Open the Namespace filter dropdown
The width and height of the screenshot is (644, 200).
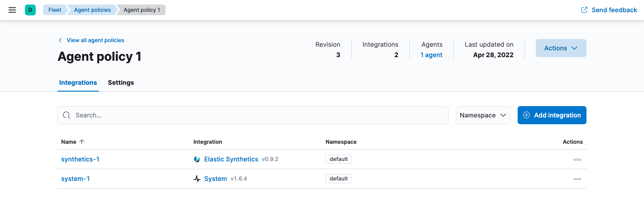pos(483,115)
